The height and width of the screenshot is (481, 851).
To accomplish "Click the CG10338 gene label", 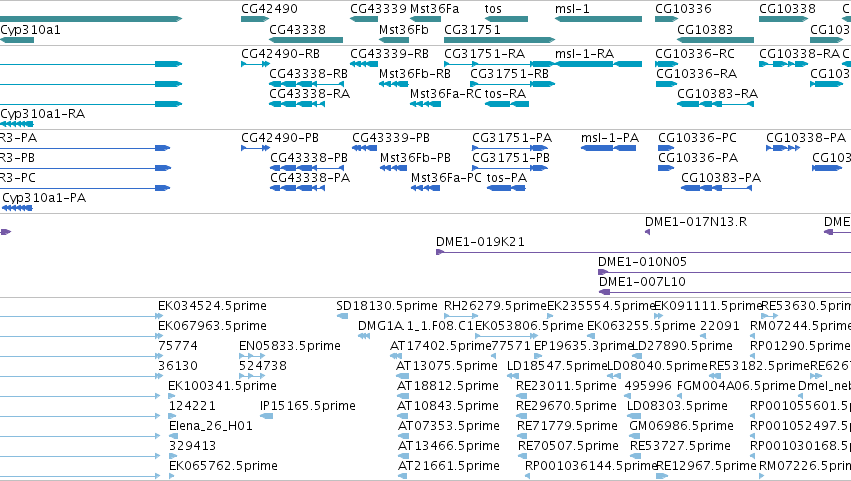I will point(787,9).
